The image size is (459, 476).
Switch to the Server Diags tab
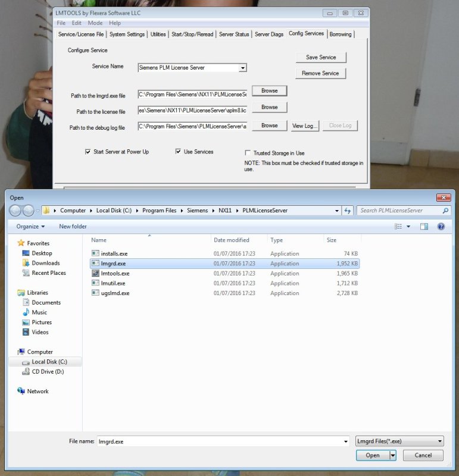[269, 35]
